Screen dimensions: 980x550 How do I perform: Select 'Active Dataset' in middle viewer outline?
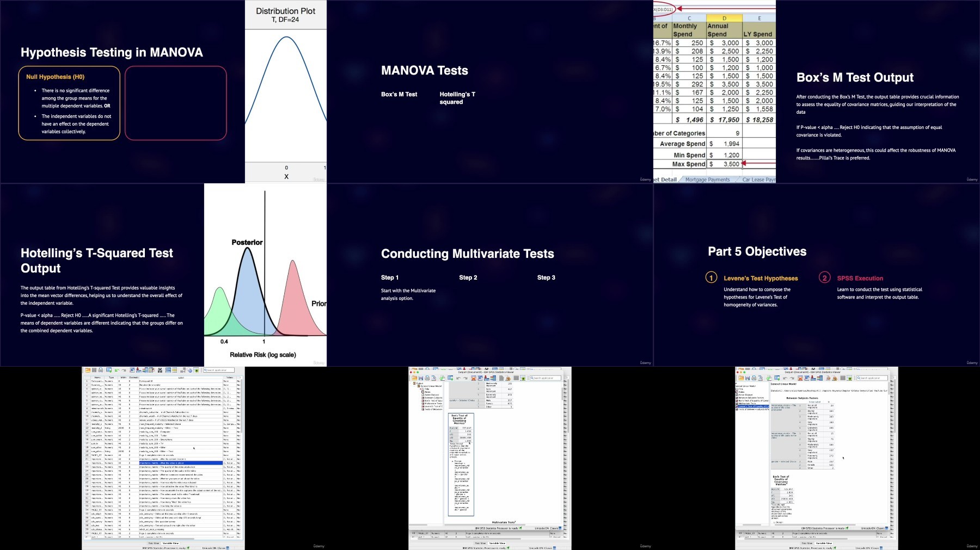click(431, 395)
